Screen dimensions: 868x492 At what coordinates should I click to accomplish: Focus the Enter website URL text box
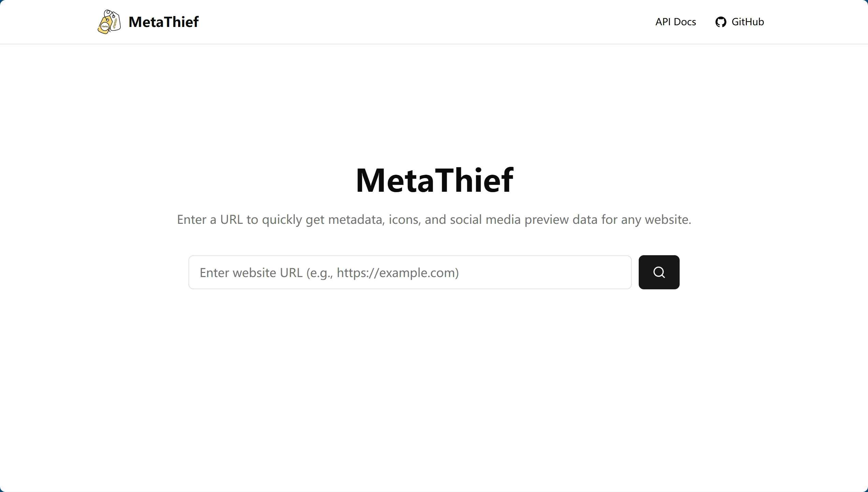pos(409,272)
